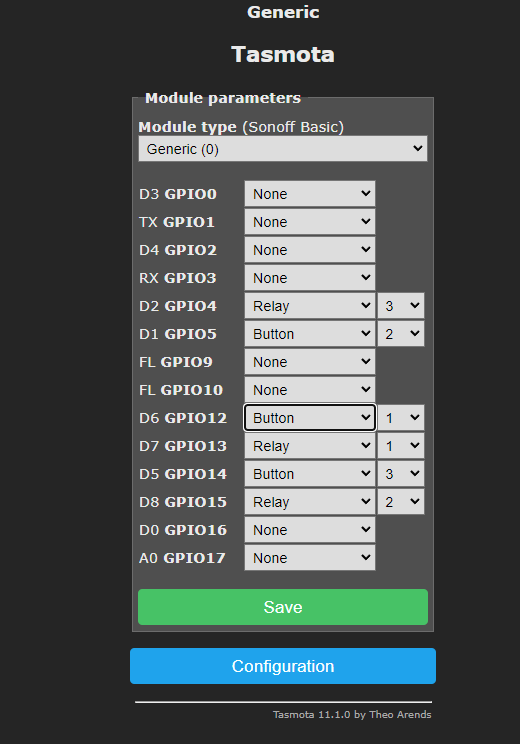Viewport: 520px width, 744px height.
Task: Open the FL GPIO9 function dropdown
Action: pos(310,362)
